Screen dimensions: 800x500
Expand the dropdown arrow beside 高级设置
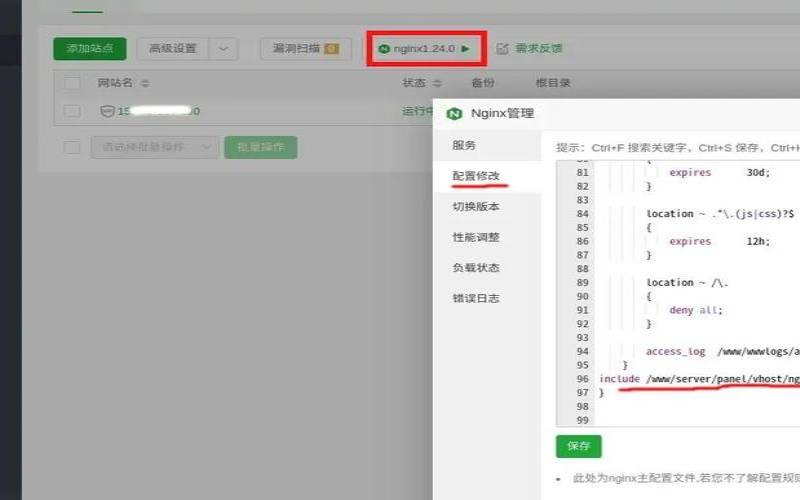pos(223,48)
